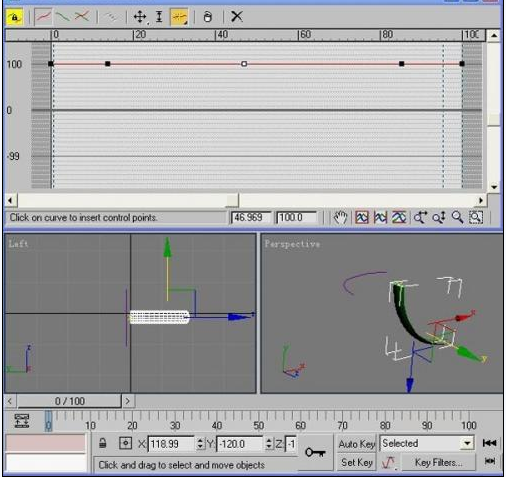Click the white MAXScript input box
This screenshot has height=477, width=506.
[46, 462]
